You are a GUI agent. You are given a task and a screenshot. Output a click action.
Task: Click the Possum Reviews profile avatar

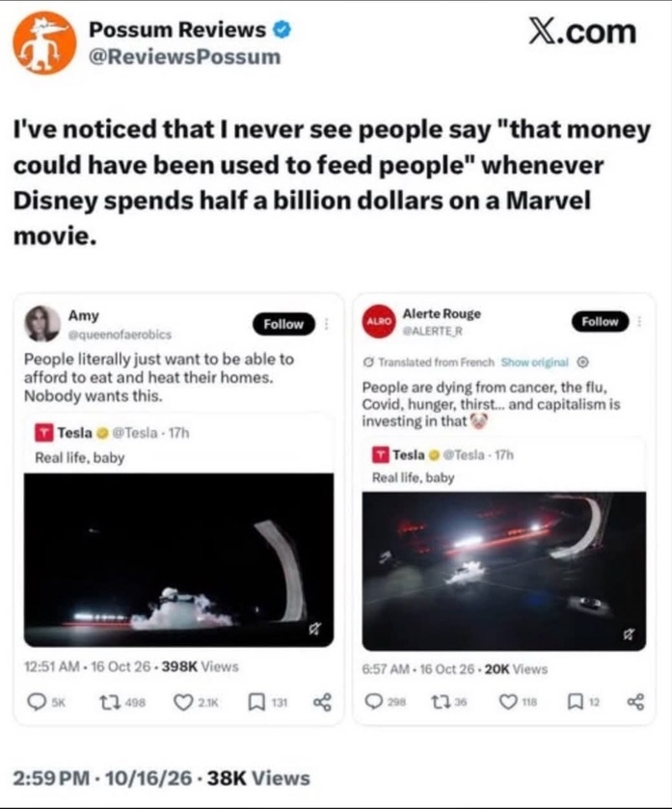pyautogui.click(x=43, y=43)
